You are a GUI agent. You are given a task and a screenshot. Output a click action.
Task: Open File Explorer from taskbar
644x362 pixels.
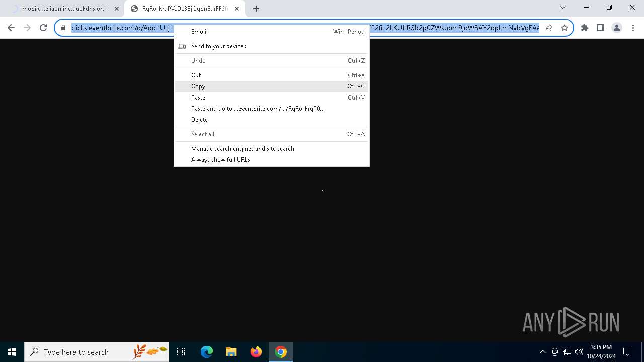pos(231,352)
